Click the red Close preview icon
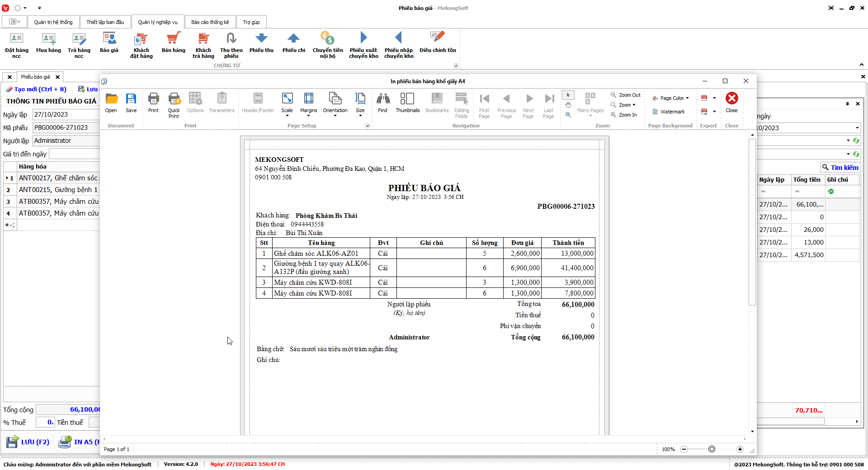 731,103
